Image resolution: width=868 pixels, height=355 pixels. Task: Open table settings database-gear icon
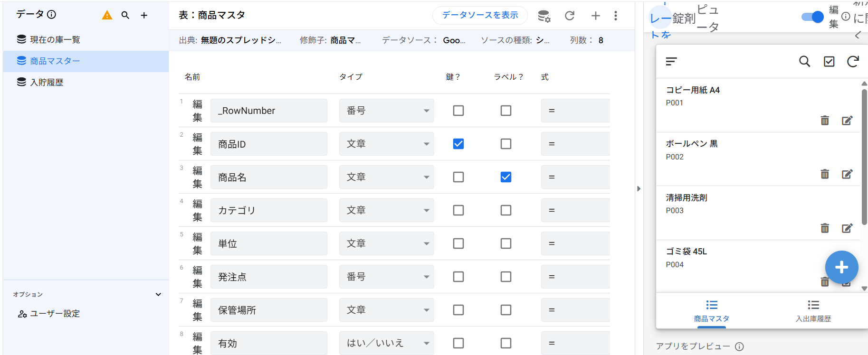544,16
